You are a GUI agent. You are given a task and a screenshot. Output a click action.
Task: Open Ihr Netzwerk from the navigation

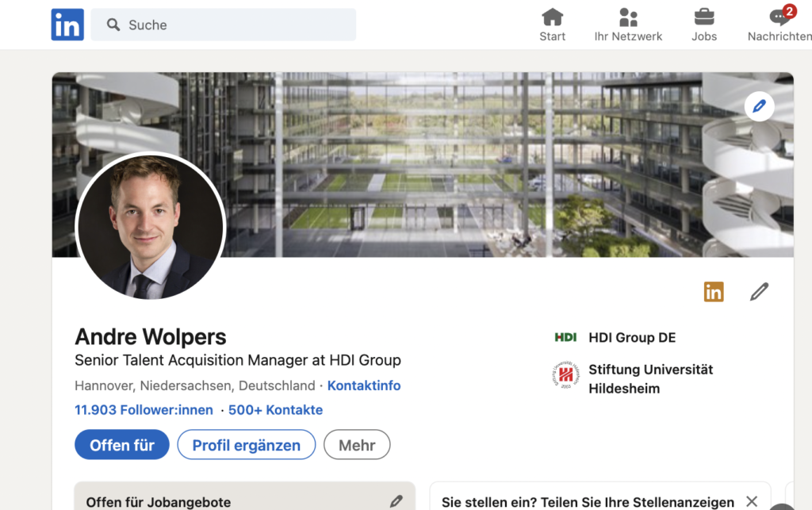coord(628,25)
